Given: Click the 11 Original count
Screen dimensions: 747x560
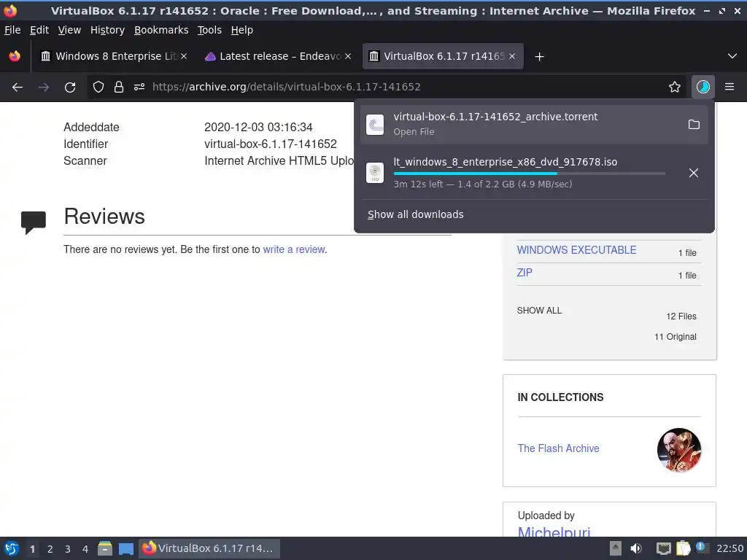Looking at the screenshot, I should (x=675, y=337).
